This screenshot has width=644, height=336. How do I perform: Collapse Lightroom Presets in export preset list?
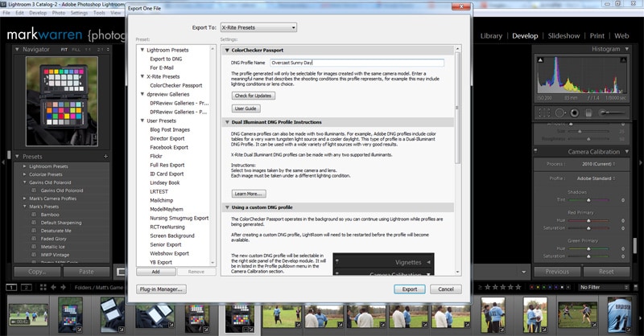[x=142, y=50]
